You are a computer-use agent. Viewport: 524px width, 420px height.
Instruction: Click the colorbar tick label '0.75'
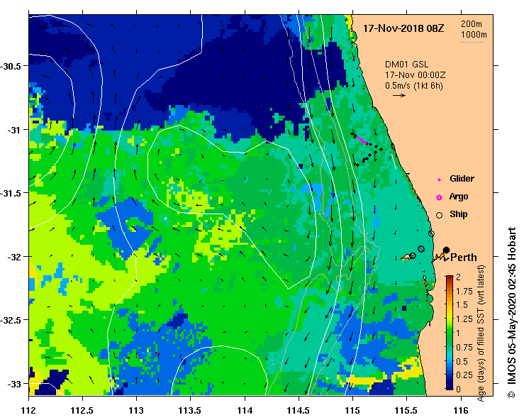pos(464,347)
